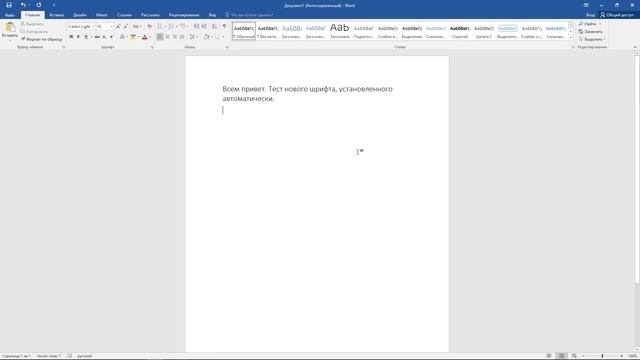Decrease font size with shrink font icon

[x=126, y=27]
